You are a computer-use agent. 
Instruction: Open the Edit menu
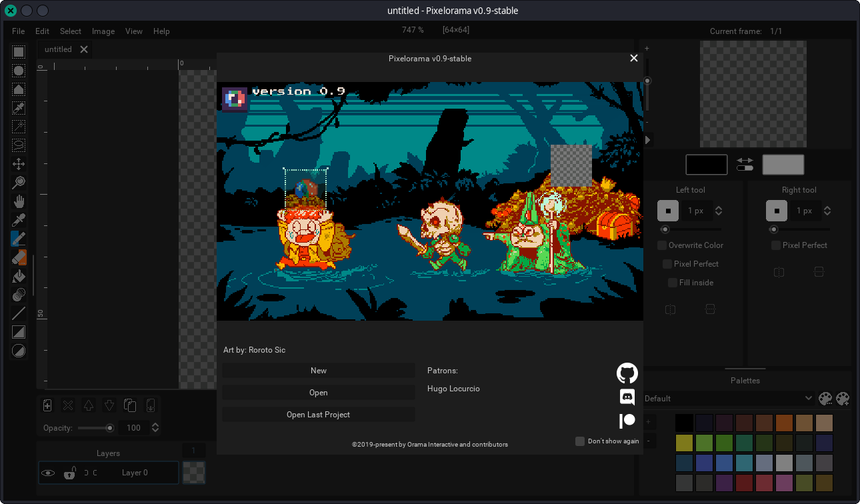click(x=43, y=31)
